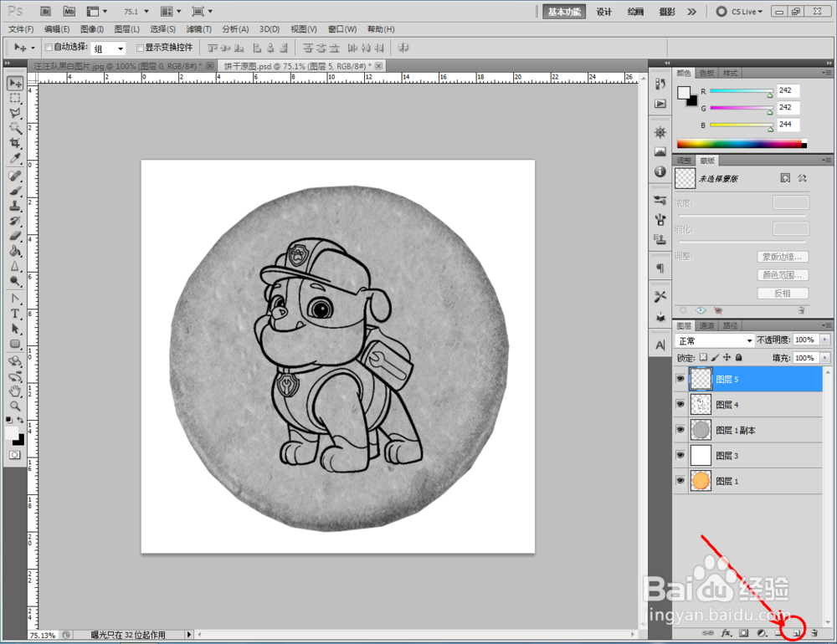
Task: Select the Pen tool
Action: (15, 299)
